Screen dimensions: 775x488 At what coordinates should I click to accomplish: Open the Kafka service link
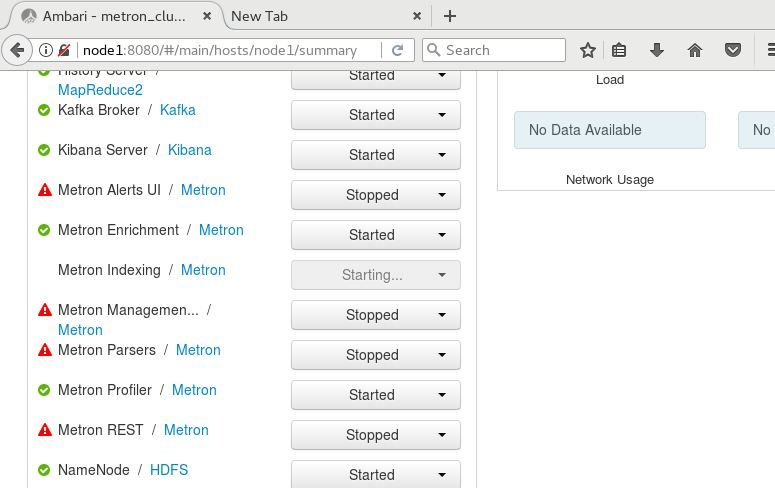coord(177,110)
